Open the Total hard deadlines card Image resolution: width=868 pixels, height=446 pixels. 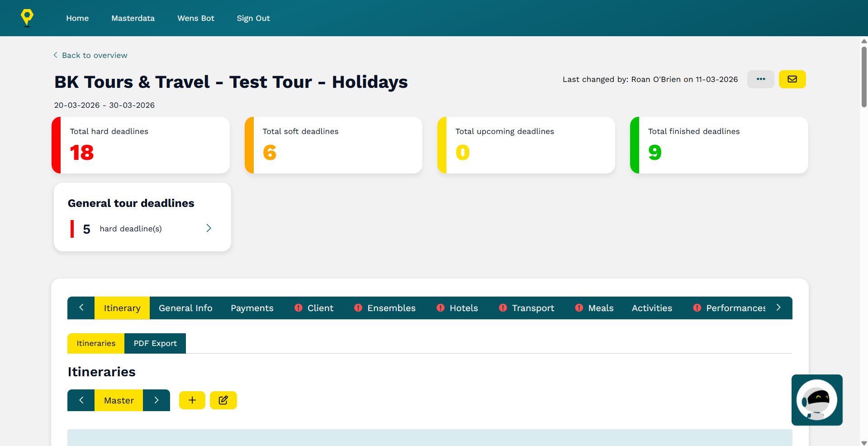tap(141, 145)
